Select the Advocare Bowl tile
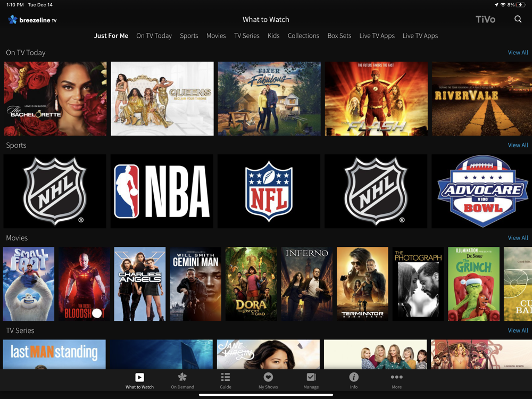Image resolution: width=532 pixels, height=399 pixels. pyautogui.click(x=482, y=192)
